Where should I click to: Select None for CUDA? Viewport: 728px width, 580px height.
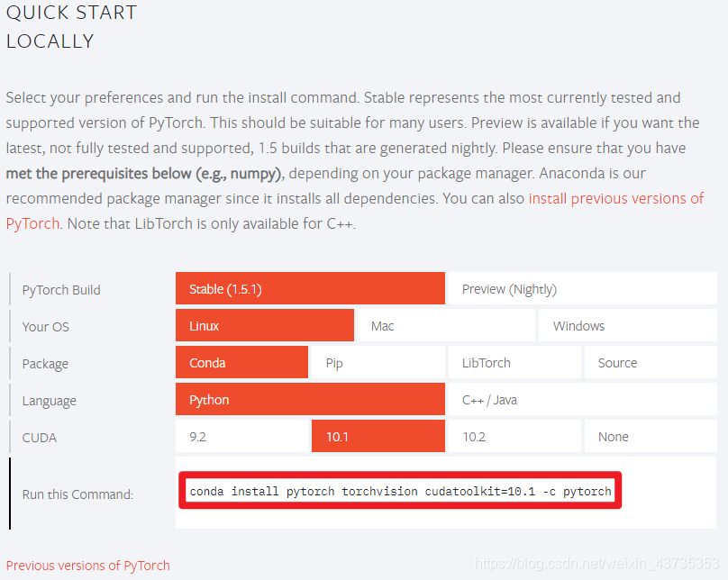[x=651, y=436]
